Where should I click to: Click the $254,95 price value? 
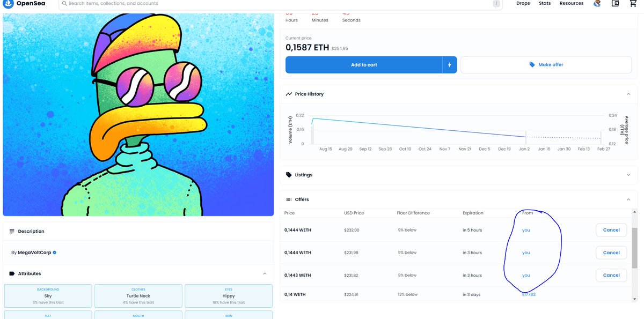pyautogui.click(x=340, y=48)
